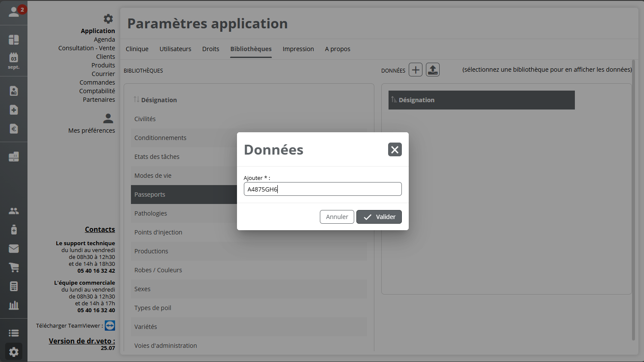Click the calculator icon in sidebar
This screenshot has width=644, height=362.
pyautogui.click(x=14, y=286)
